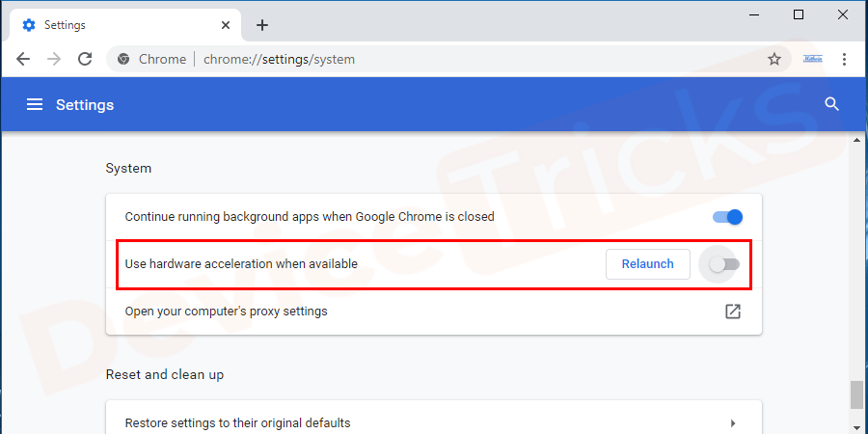Screen dimensions: 868x434
Task: Click the address bar URL field
Action: click(434, 59)
